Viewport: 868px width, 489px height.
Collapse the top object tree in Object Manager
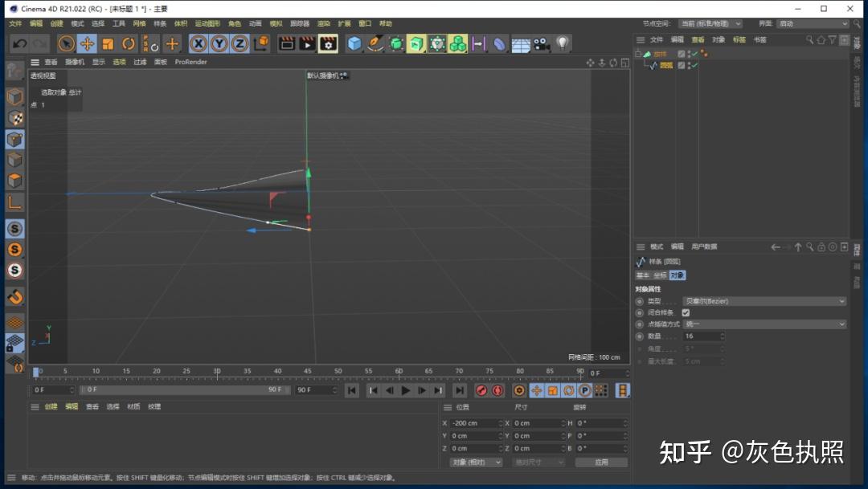coord(638,54)
